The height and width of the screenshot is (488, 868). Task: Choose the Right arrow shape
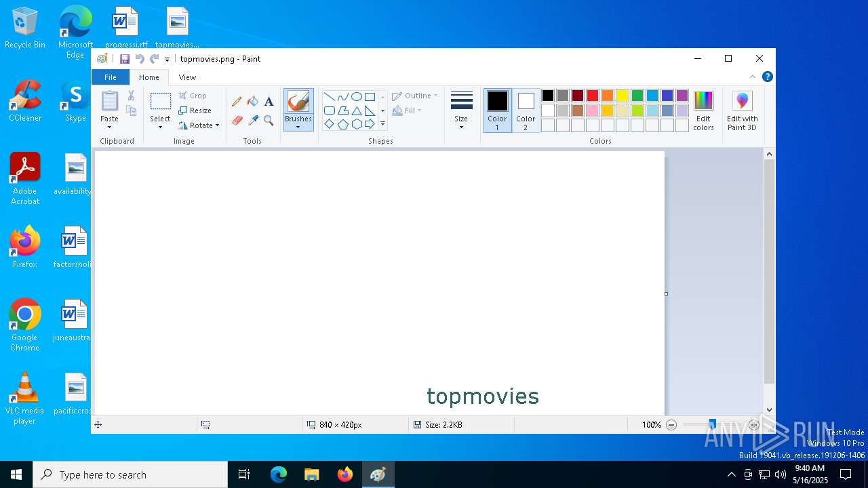tap(370, 124)
